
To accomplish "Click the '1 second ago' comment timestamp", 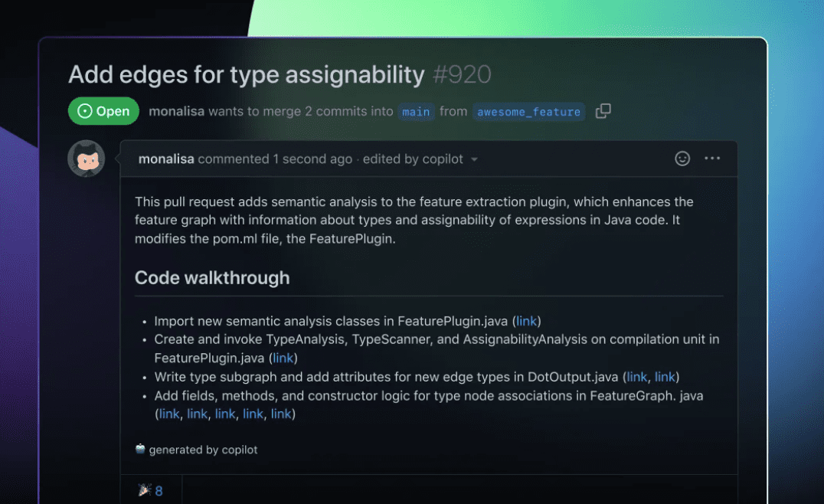I will pos(312,159).
